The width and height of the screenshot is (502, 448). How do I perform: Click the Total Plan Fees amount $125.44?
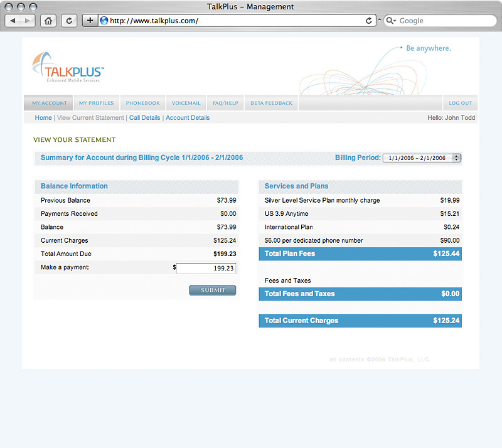coord(446,253)
